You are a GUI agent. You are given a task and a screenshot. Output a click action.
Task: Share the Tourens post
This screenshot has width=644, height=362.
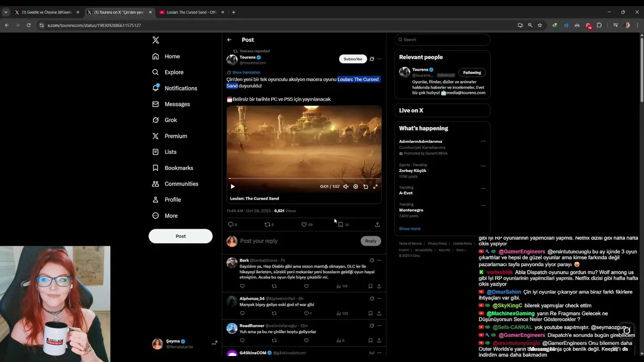tap(377, 225)
